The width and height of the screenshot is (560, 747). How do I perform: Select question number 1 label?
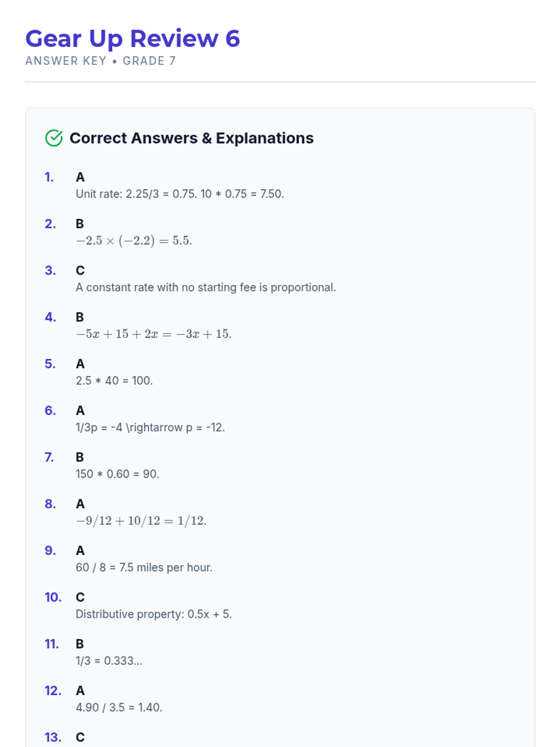[49, 177]
